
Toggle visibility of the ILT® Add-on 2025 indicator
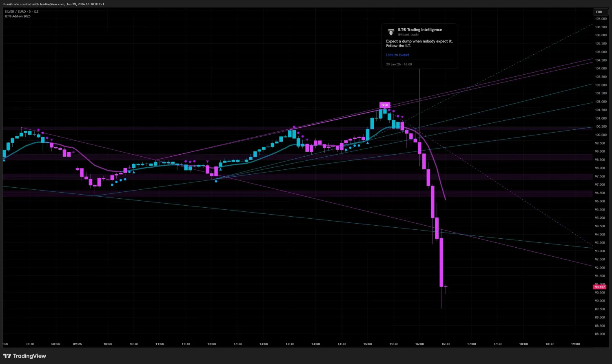tap(18, 16)
